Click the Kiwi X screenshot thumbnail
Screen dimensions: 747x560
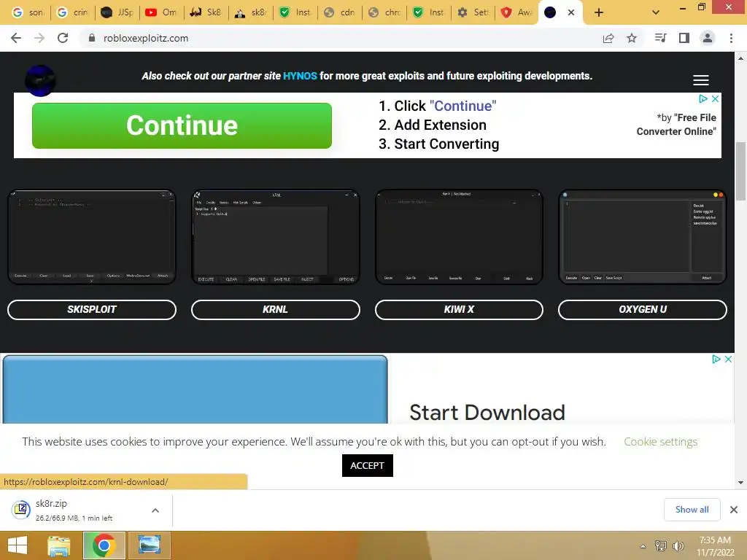pos(459,237)
